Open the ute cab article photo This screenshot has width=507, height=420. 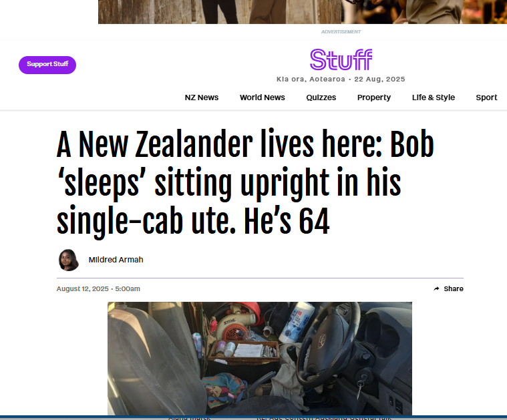click(x=260, y=359)
